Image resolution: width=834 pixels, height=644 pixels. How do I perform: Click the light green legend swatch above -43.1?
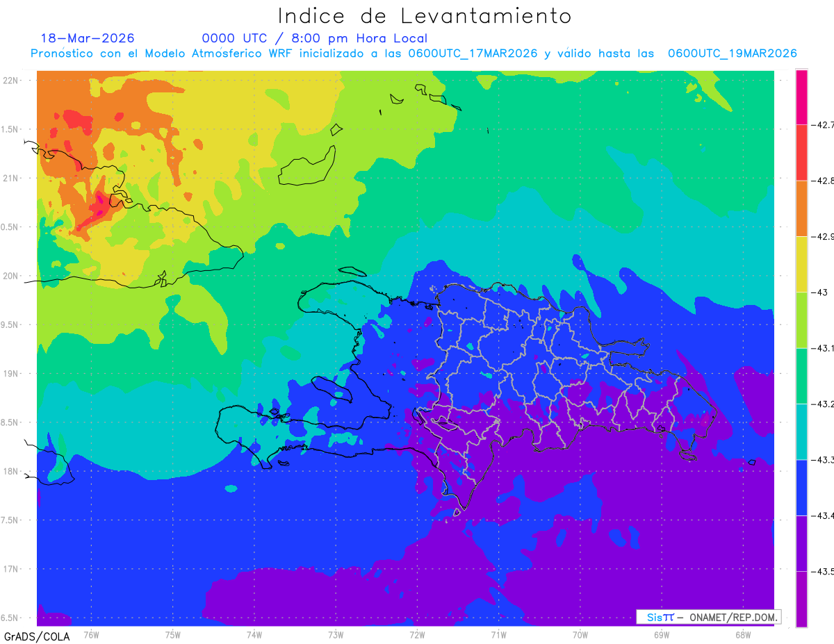[801, 320]
